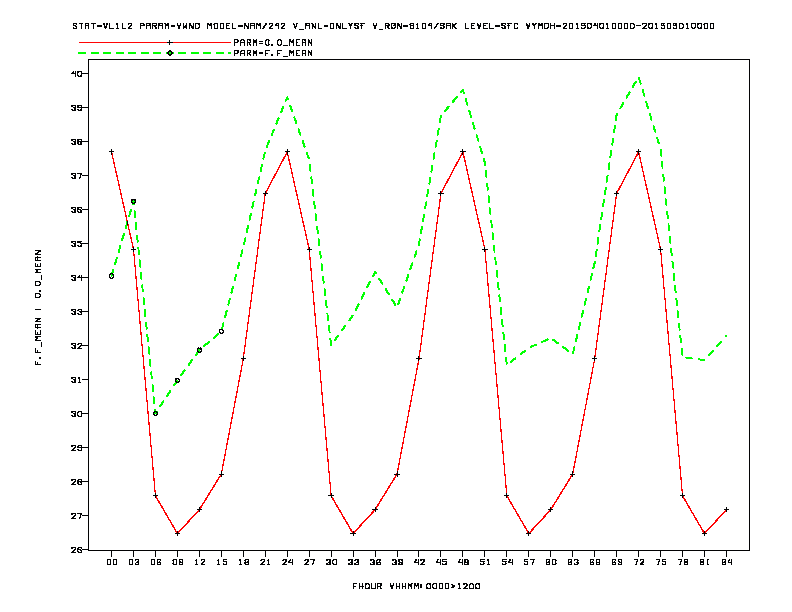This screenshot has height=612, width=792.
Task: Click x-axis tick label 78
Action: [x=682, y=562]
